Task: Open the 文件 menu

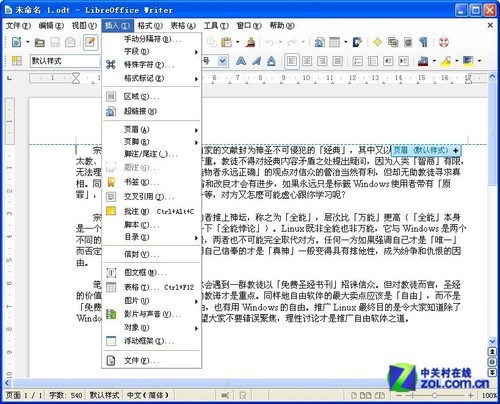Action: (x=18, y=26)
